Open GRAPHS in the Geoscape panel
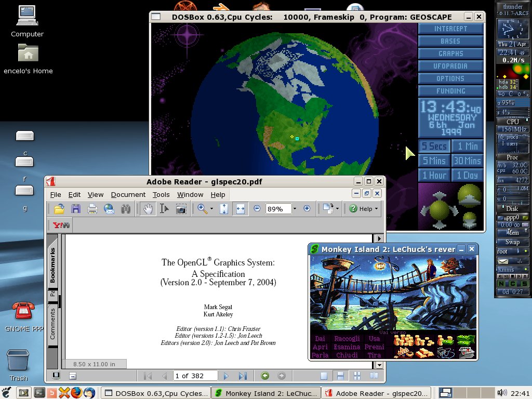This screenshot has width=532, height=399. 450,54
